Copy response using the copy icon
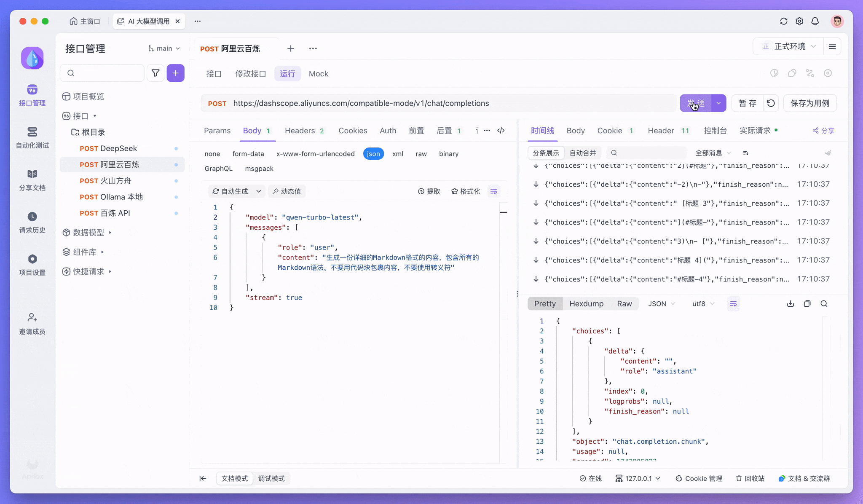 pyautogui.click(x=807, y=303)
